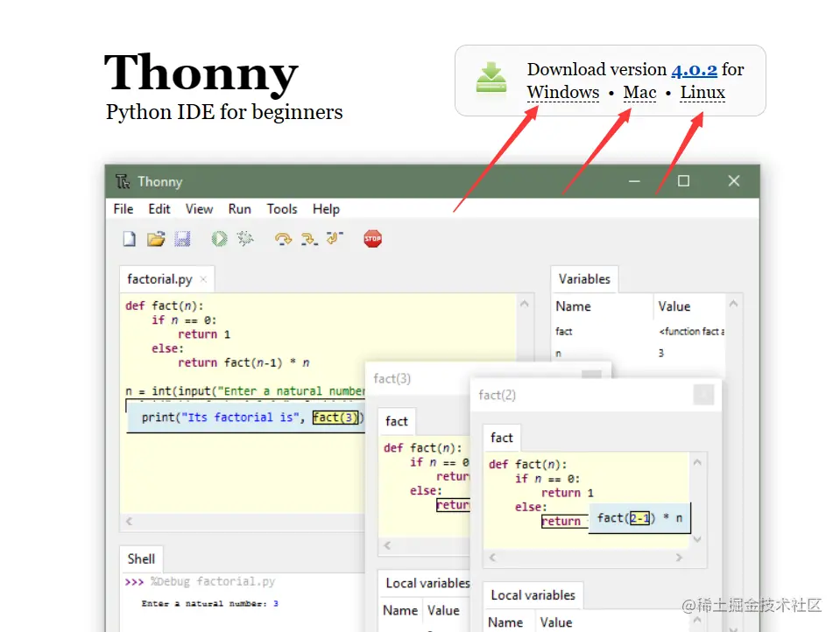Close the Thonny window
Screen dimensions: 840x632
pyautogui.click(x=734, y=181)
